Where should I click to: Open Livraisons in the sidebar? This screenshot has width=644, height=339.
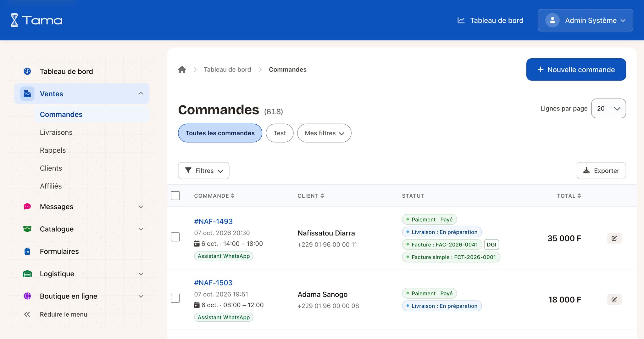pos(56,133)
